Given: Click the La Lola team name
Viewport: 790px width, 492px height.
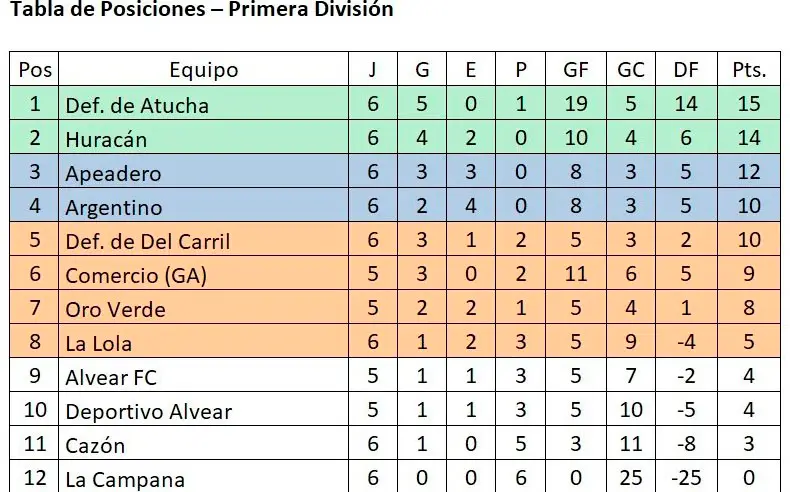Looking at the screenshot, I should [x=98, y=343].
